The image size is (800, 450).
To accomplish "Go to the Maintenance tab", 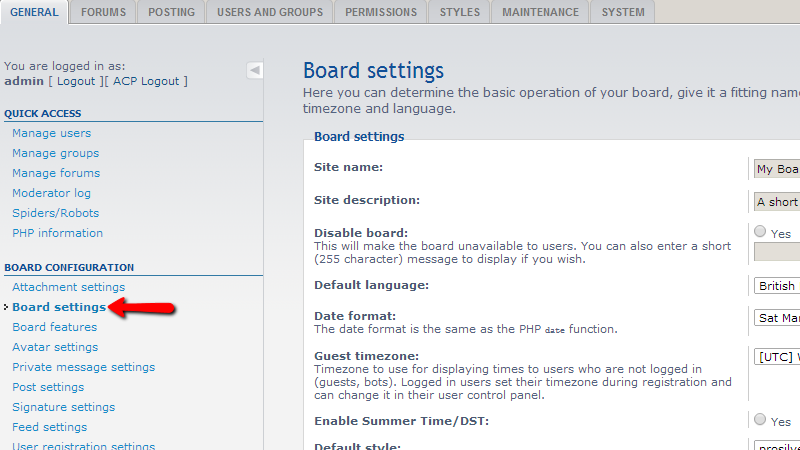I will [540, 12].
